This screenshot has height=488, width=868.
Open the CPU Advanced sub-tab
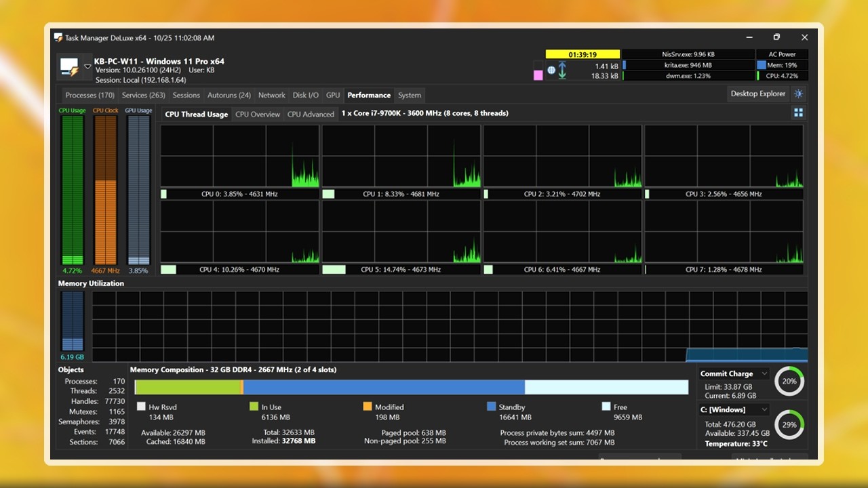coord(311,115)
